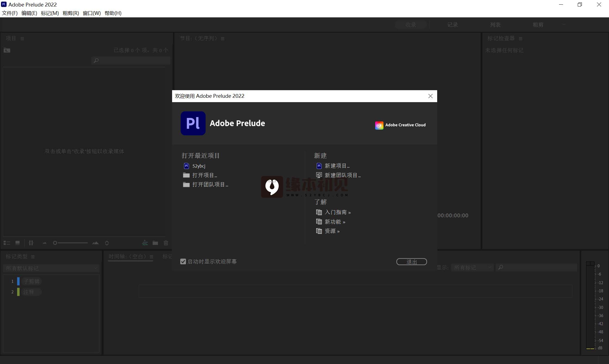
Task: Switch to 粗剪 workspace tab
Action: (538, 25)
